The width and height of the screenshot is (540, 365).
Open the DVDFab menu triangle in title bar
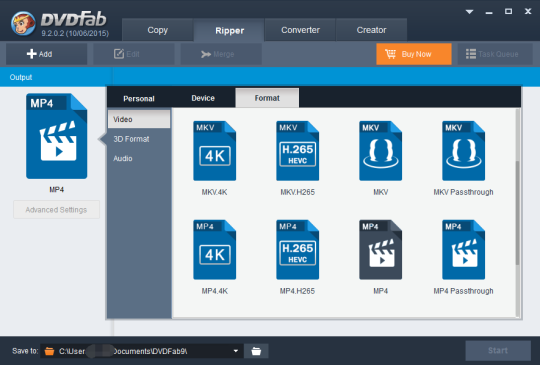coord(469,12)
